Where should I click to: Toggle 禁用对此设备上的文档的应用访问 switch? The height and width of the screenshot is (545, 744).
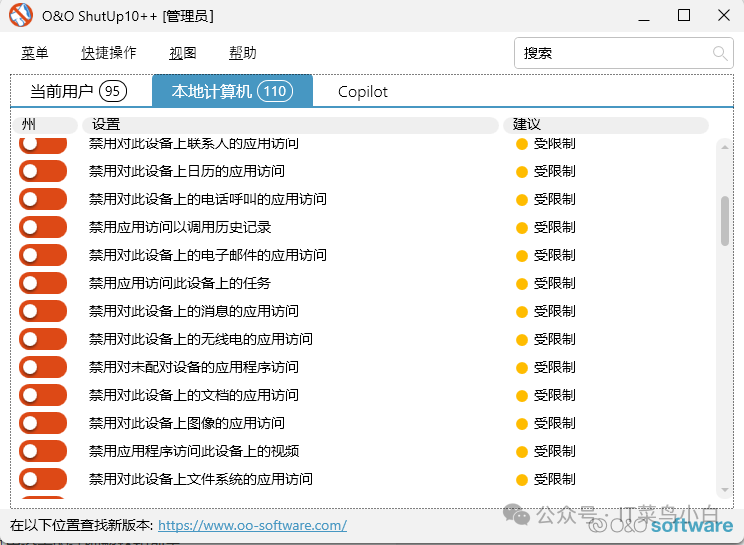point(43,395)
